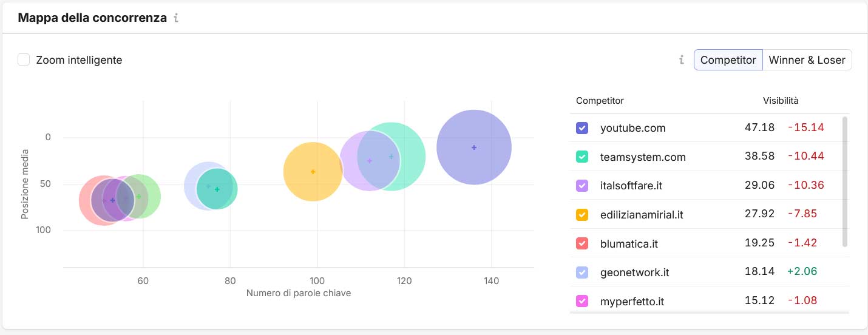
Task: Click the teamsystem.com domain name
Action: coord(643,157)
